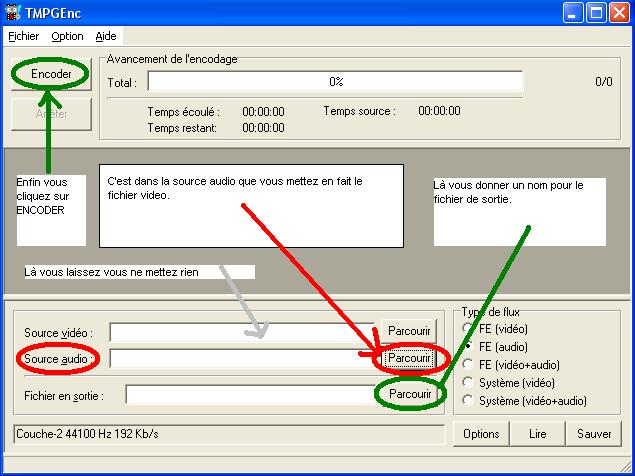Screen dimensions: 635x476
Task: Click the Couche-2 44100 Hz 192 Kb/s status text
Action: coord(87,434)
